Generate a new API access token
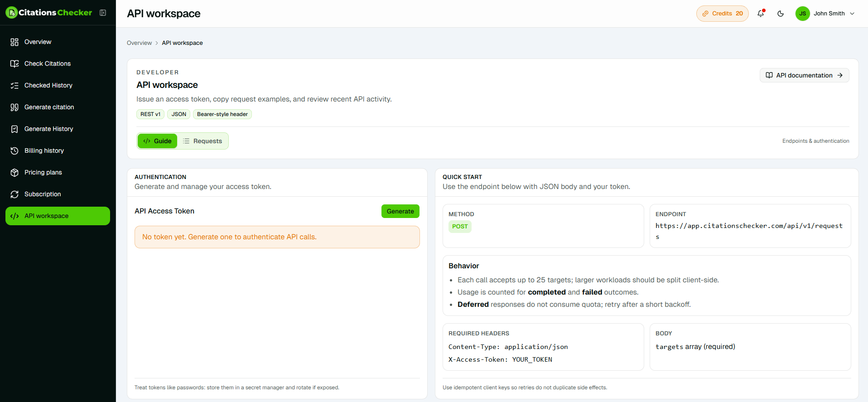The image size is (868, 402). (x=400, y=211)
